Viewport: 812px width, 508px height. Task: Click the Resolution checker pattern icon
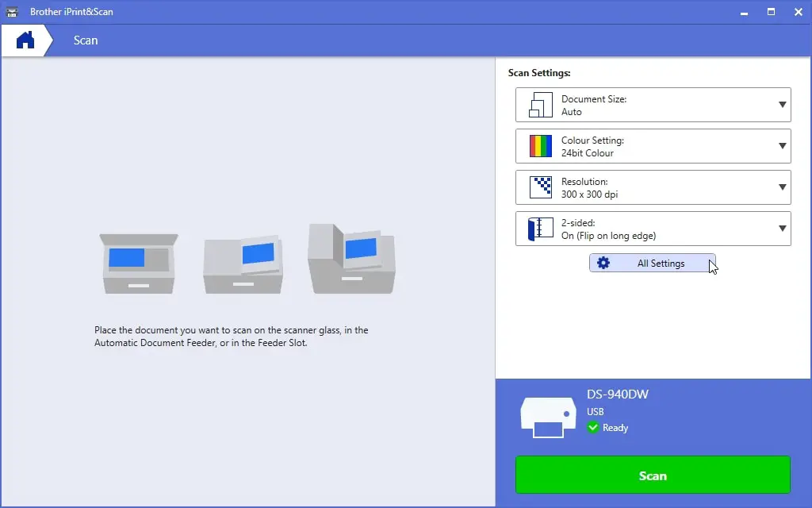click(541, 187)
